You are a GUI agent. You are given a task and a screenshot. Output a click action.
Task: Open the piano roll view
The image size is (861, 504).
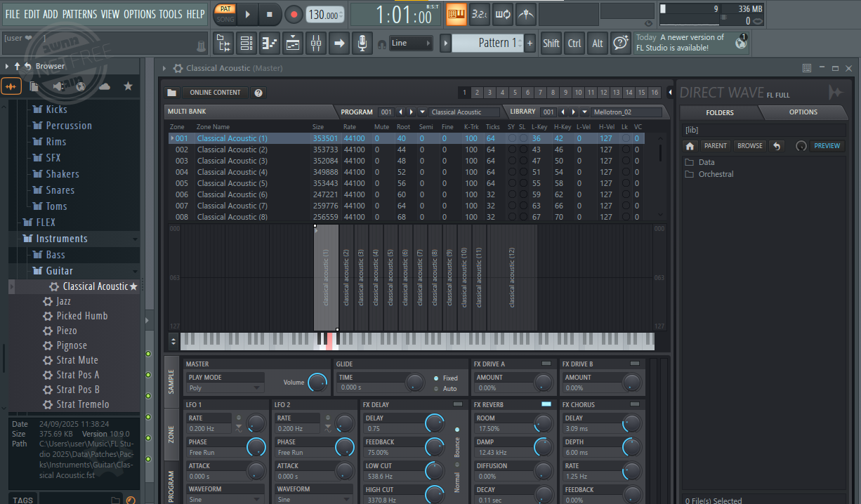270,44
